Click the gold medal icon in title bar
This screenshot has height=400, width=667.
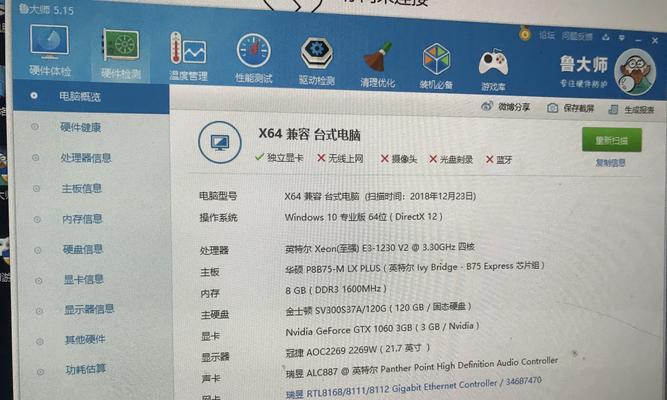pos(525,33)
